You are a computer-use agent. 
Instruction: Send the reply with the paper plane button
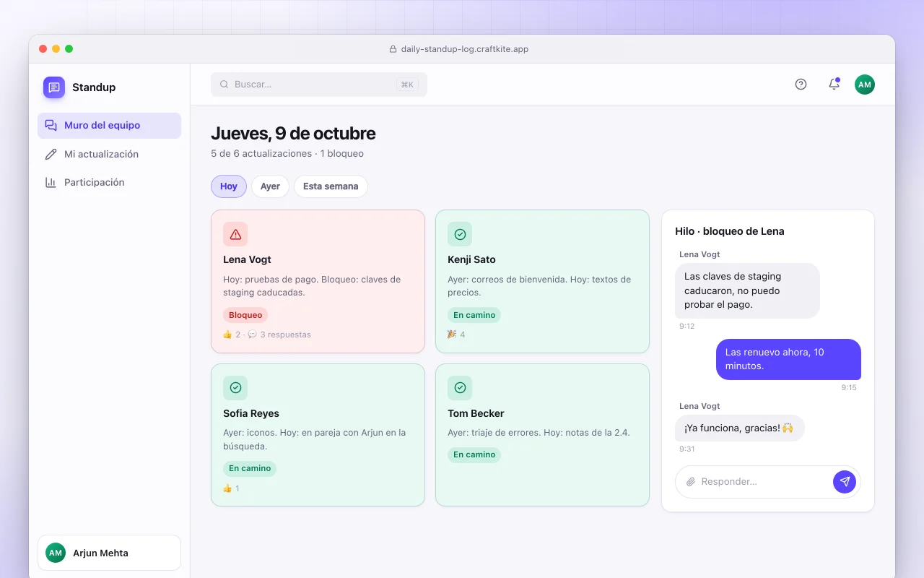coord(845,482)
